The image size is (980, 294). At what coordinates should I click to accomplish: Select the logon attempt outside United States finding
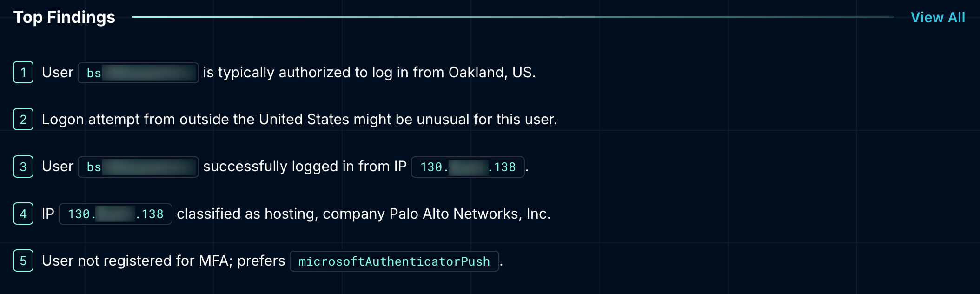[299, 120]
